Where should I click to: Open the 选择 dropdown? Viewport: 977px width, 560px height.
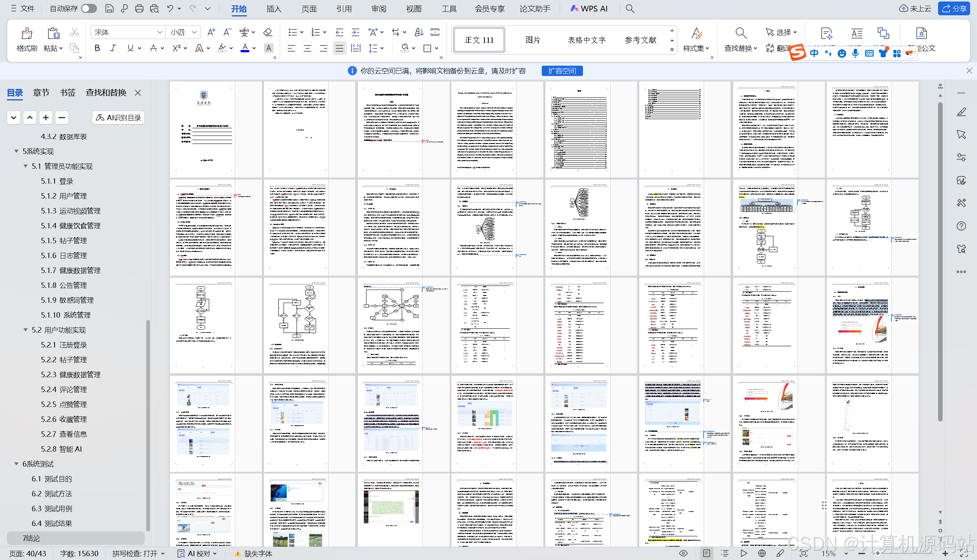click(x=781, y=32)
